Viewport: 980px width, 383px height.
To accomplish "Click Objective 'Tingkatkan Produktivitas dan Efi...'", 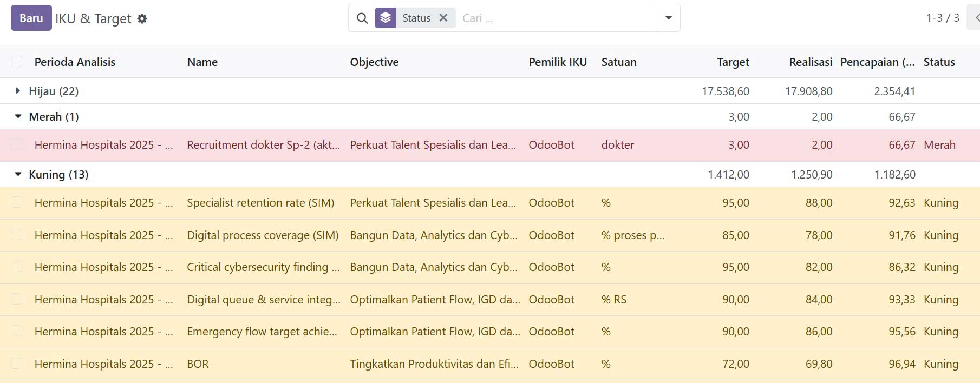I will point(434,364).
